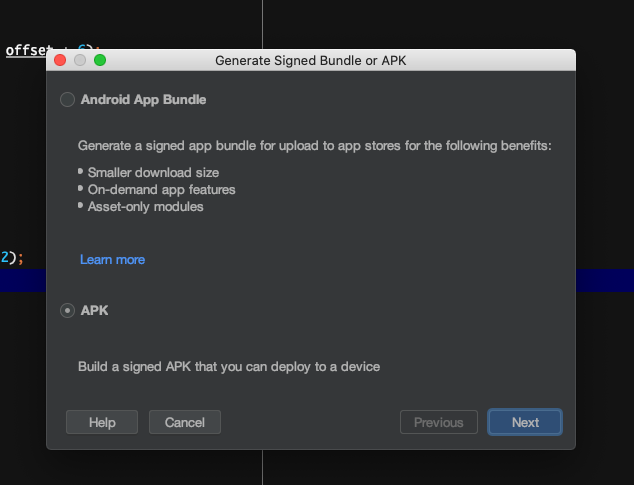Click the "Asset-only modules" bullet text

click(146, 207)
